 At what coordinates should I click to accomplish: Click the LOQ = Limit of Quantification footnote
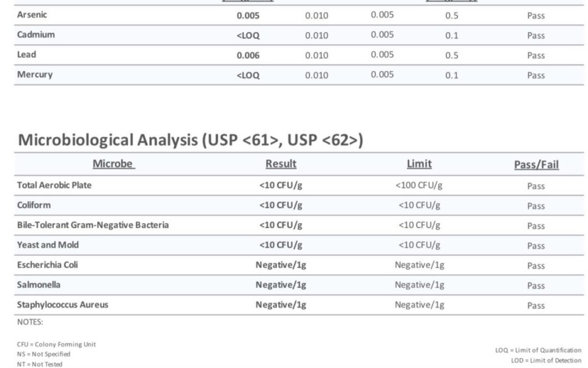pyautogui.click(x=538, y=351)
